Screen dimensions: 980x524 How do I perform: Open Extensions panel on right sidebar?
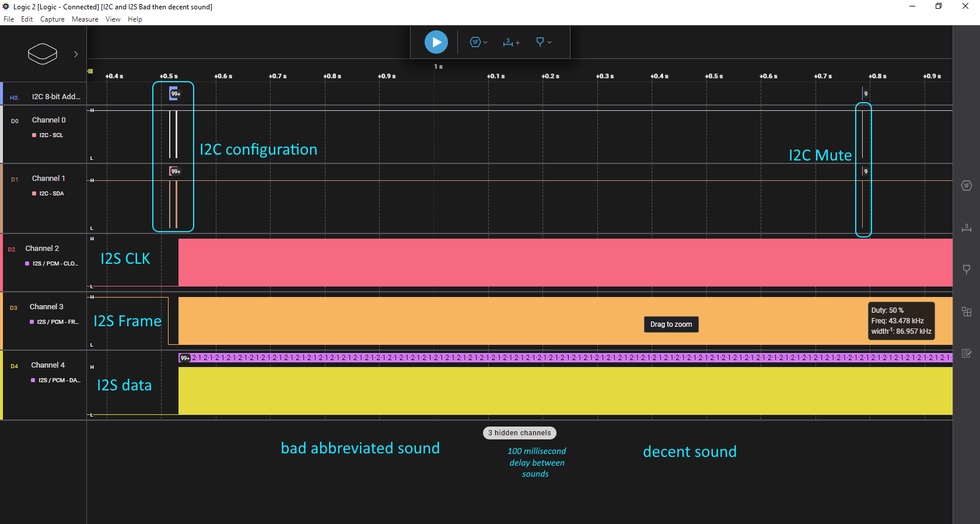pos(967,312)
